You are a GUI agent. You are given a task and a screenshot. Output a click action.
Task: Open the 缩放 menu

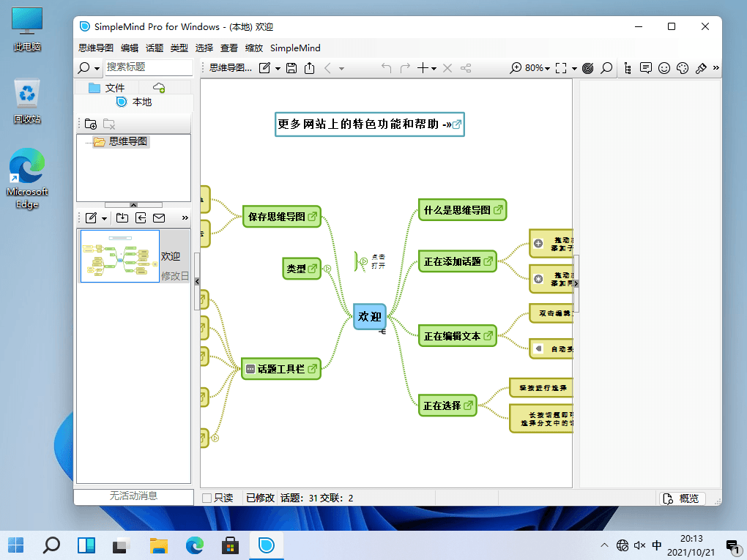click(x=253, y=48)
